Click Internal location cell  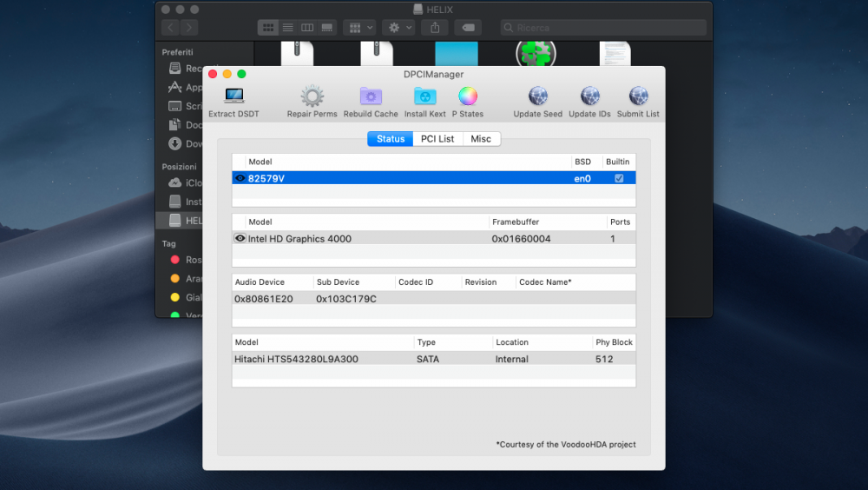tap(511, 359)
